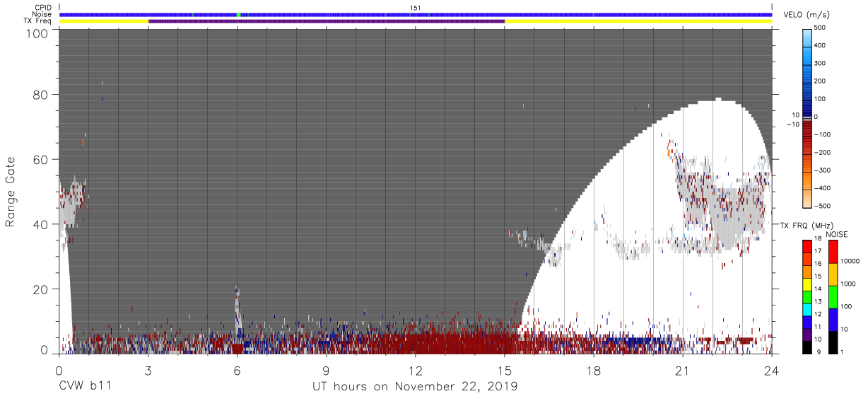Click the 500 value on velocity scale

[821, 28]
